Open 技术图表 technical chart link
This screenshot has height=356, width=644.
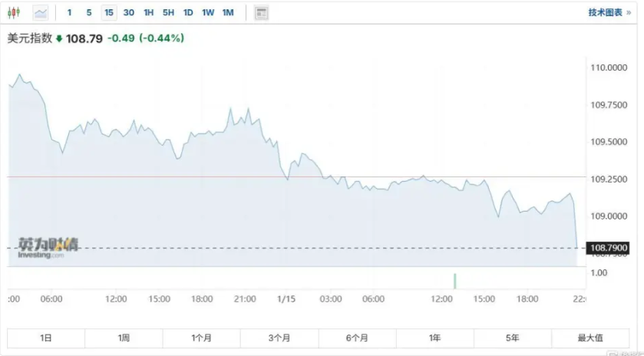[x=608, y=13]
